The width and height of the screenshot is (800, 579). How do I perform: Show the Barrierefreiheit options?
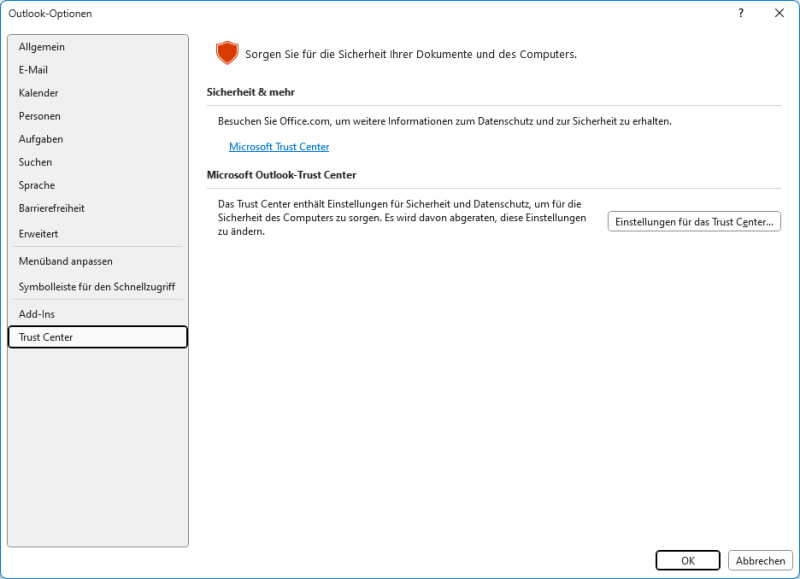[x=52, y=208]
